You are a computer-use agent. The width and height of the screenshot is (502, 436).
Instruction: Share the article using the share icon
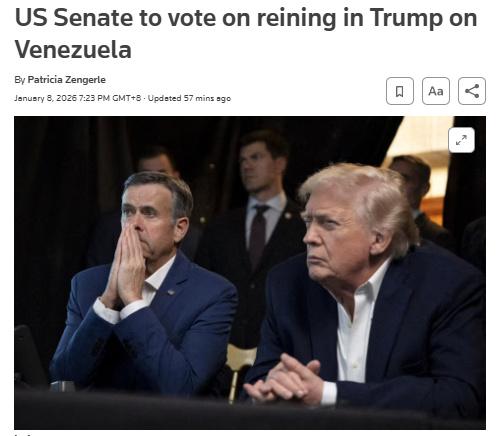[x=472, y=91]
